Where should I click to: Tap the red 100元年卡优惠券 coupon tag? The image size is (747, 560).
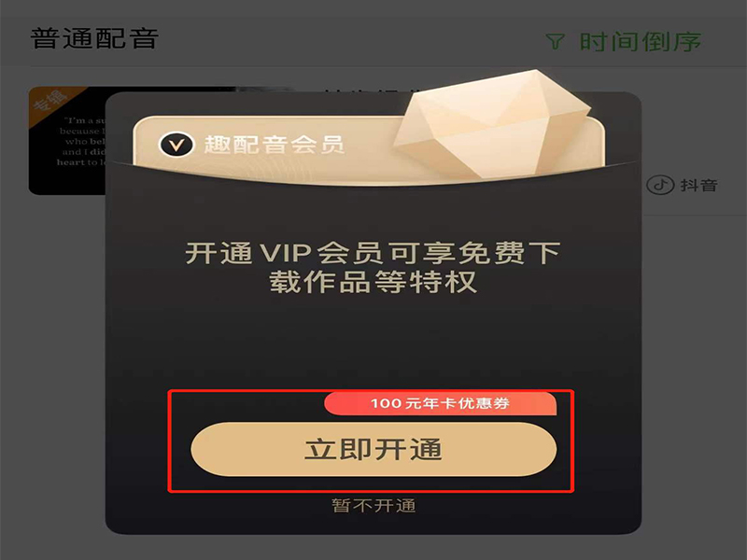coord(440,403)
